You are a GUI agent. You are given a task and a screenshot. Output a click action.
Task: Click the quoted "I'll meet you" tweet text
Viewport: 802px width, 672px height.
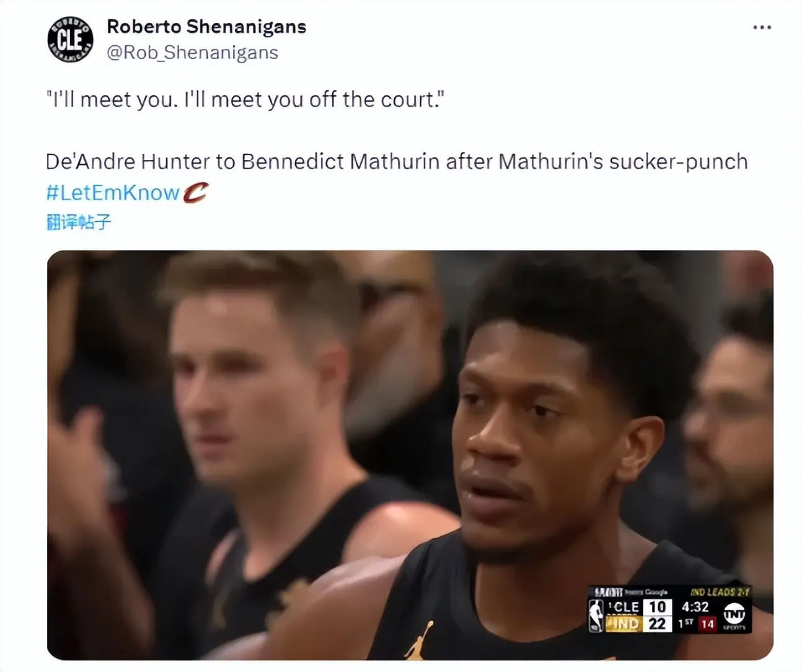tap(246, 99)
